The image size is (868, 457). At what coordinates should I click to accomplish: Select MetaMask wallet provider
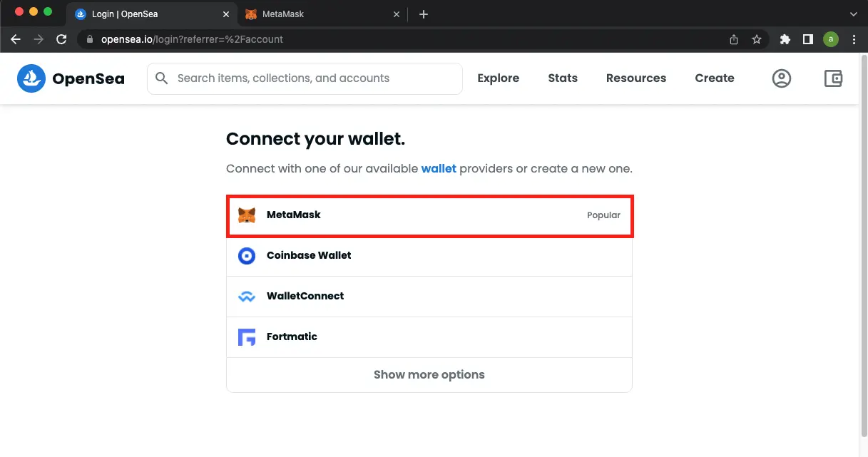[429, 215]
